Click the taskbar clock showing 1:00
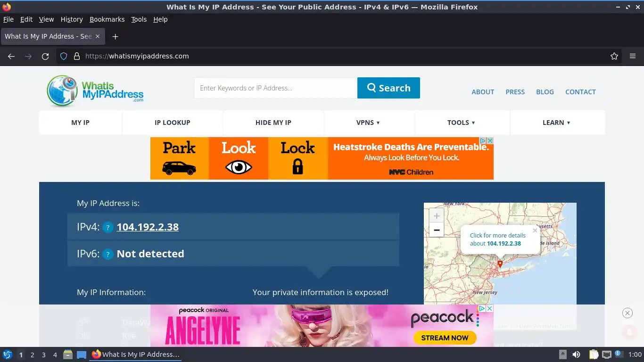644x362 pixels. coord(635,354)
